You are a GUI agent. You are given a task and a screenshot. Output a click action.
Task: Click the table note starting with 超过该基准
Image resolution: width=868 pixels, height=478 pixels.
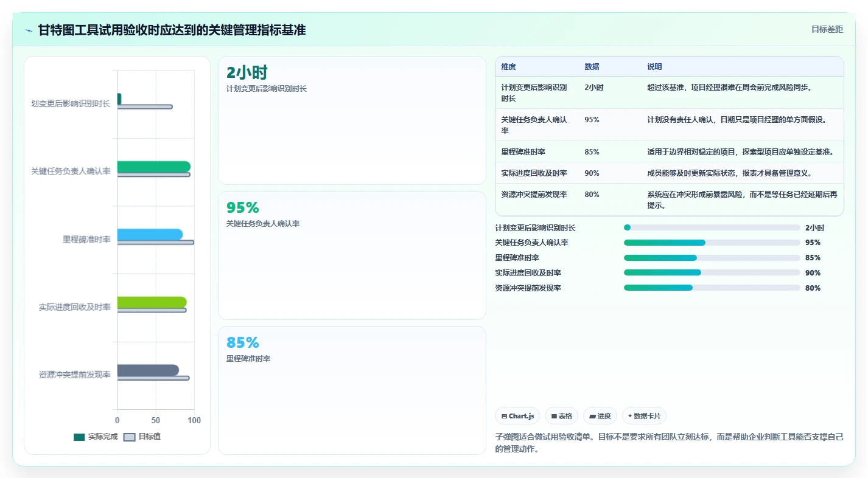(730, 88)
